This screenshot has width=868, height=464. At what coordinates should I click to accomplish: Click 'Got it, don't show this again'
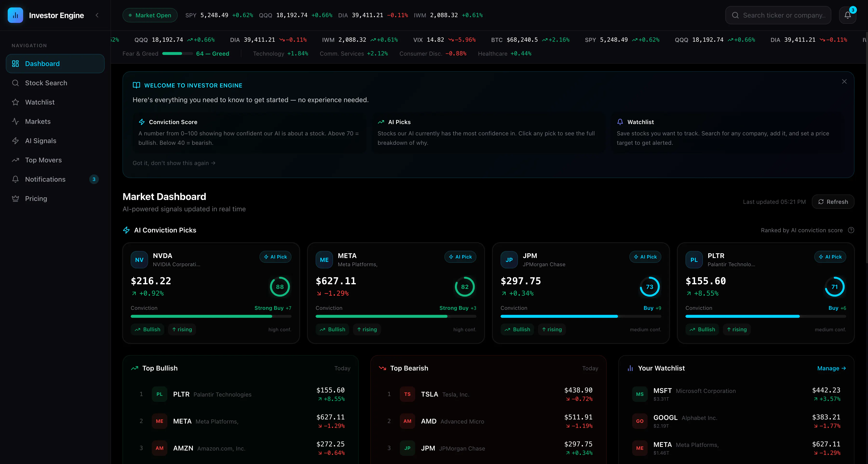[x=174, y=163]
